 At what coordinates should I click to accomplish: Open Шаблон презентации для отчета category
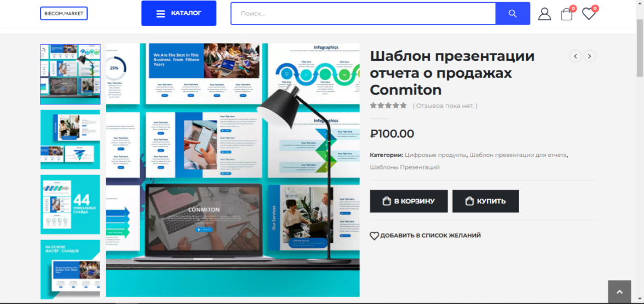[x=518, y=155]
